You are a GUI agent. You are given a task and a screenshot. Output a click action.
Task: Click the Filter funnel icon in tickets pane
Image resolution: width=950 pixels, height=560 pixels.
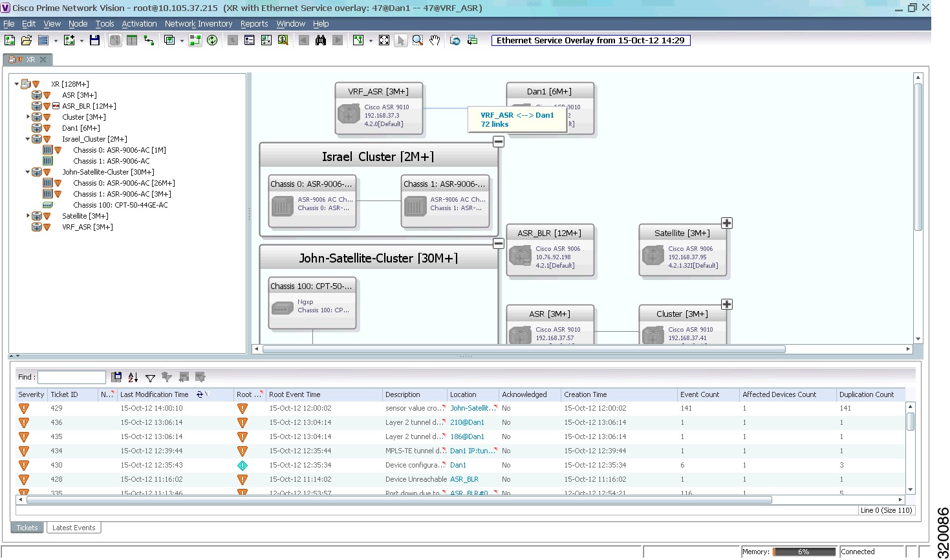click(x=150, y=378)
